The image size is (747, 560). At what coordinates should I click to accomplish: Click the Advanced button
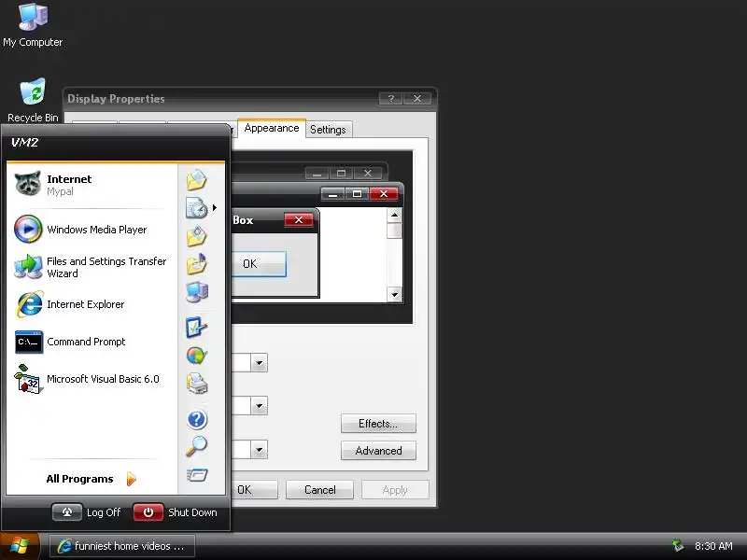click(378, 451)
